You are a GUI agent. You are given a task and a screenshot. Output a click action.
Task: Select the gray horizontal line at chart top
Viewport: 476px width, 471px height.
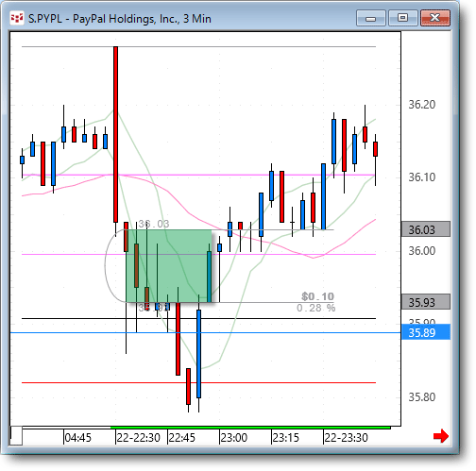pyautogui.click(x=198, y=46)
